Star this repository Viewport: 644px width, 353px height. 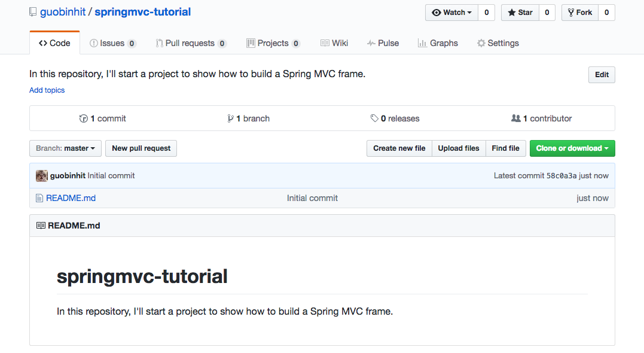[x=520, y=13]
